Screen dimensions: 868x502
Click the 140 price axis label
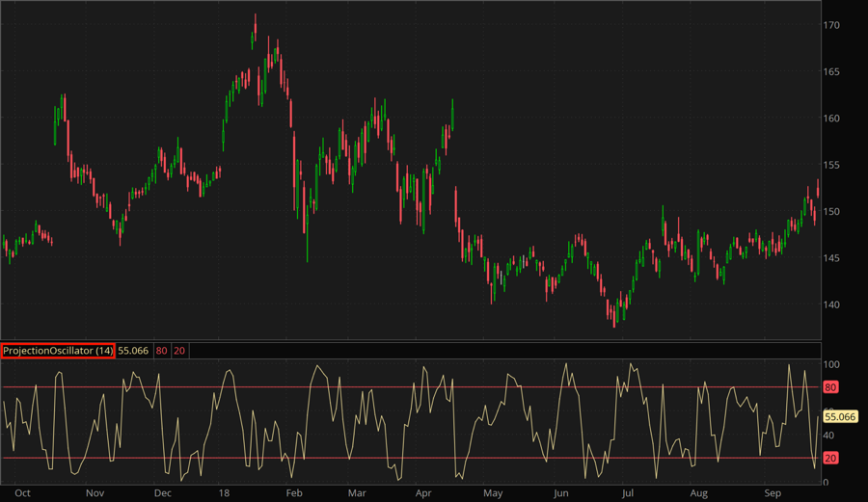pos(831,305)
